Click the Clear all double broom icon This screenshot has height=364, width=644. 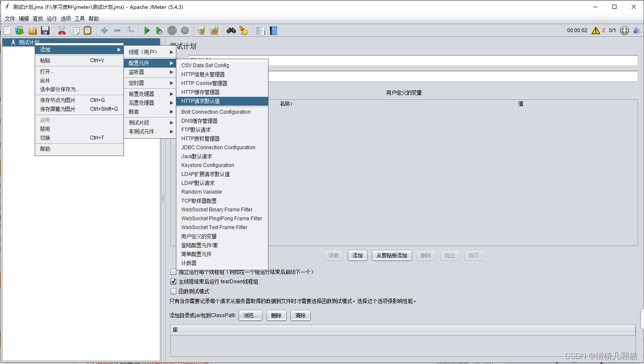tap(214, 30)
